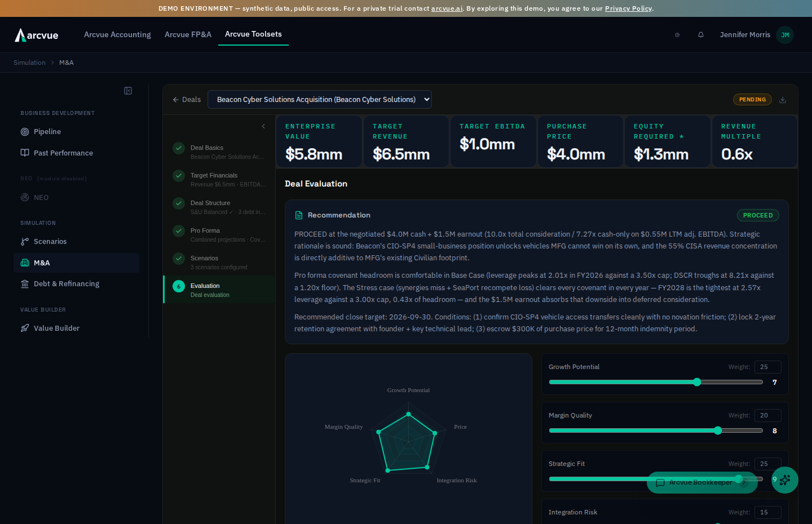Adjust the Growth Potential slider
Image resolution: width=812 pixels, height=524 pixels.
coord(656,382)
